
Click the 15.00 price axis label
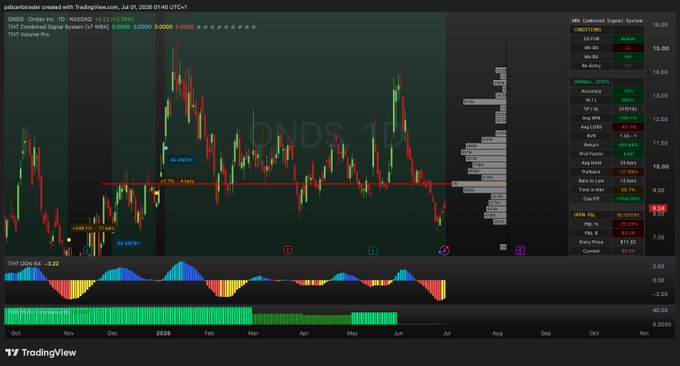coord(660,48)
